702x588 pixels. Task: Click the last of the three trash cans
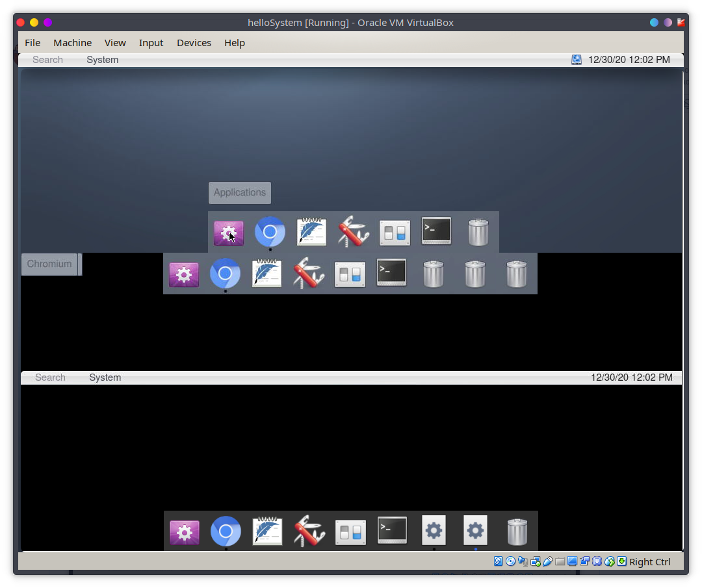coord(517,274)
